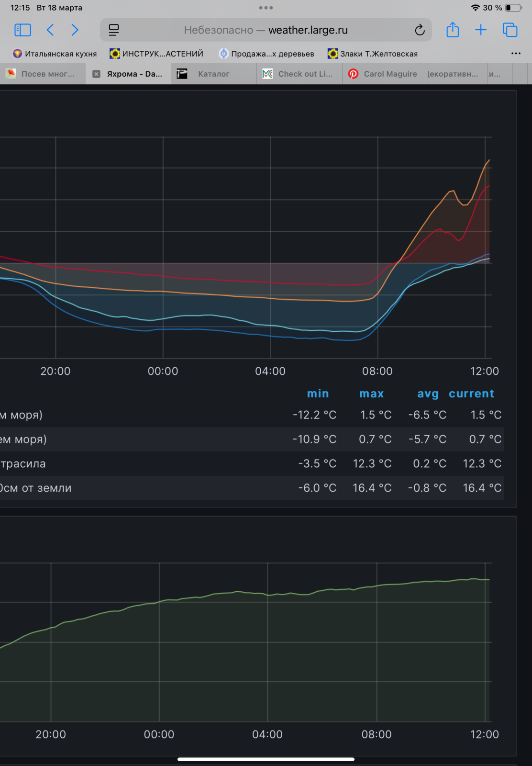Switch to the Каталог tab

click(x=213, y=74)
